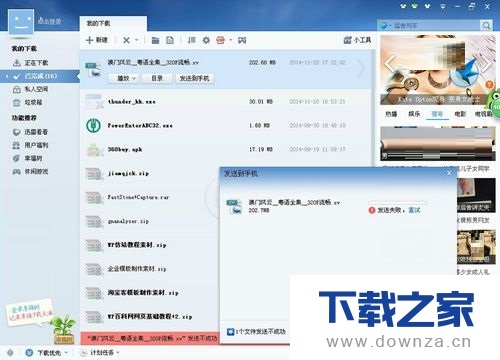Image resolution: width=500 pixels, height=360 pixels.
Task: Select the gaanalyzer.zip file row
Action: [150, 221]
